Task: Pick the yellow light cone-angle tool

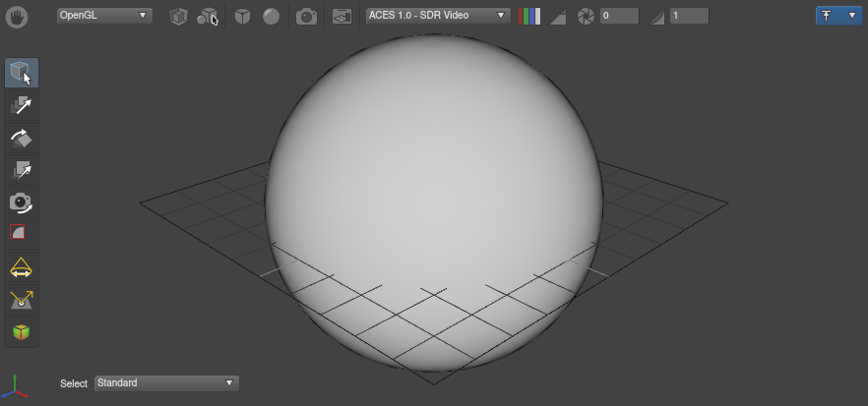Action: pyautogui.click(x=21, y=267)
